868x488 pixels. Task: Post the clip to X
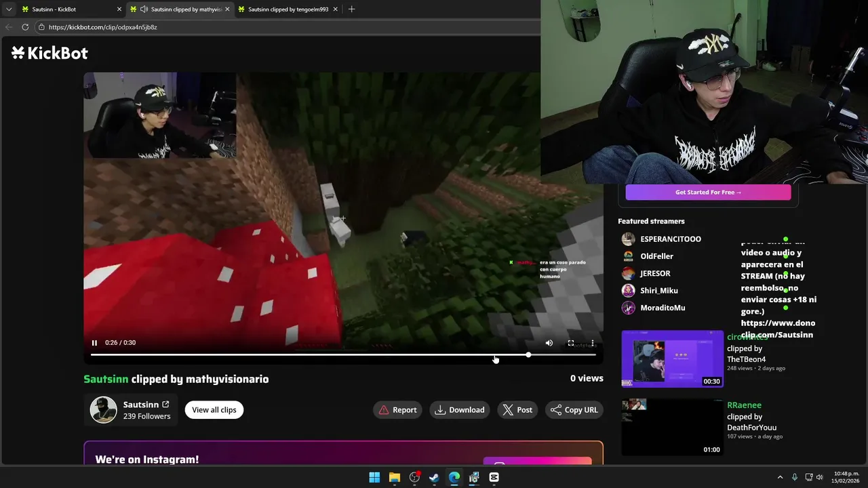click(x=517, y=409)
